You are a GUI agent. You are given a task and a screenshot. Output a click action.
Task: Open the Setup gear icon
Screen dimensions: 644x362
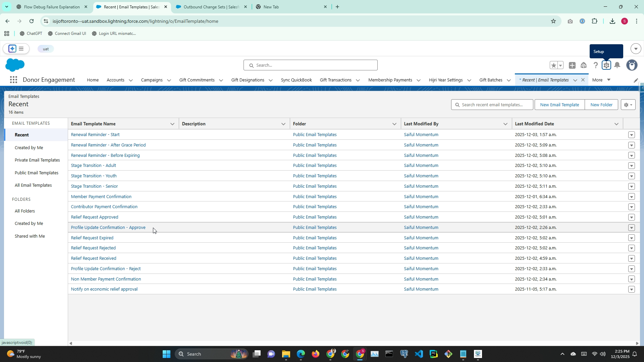coord(606,65)
